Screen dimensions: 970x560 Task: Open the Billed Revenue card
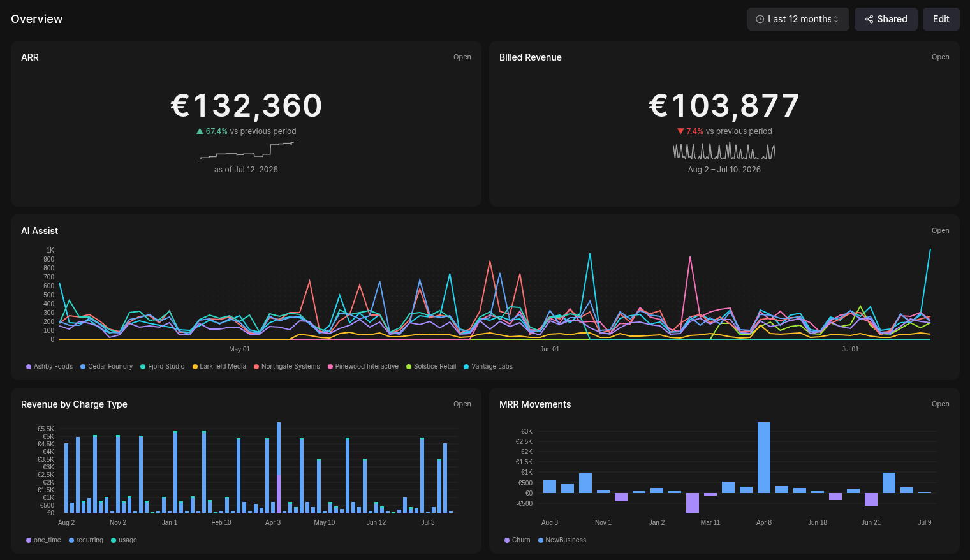click(941, 57)
